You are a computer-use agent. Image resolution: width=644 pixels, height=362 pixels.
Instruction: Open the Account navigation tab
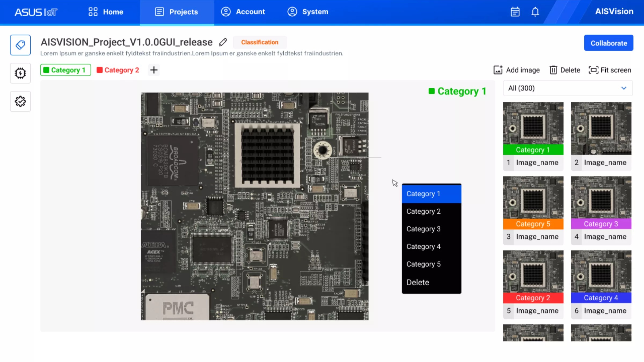tap(243, 12)
